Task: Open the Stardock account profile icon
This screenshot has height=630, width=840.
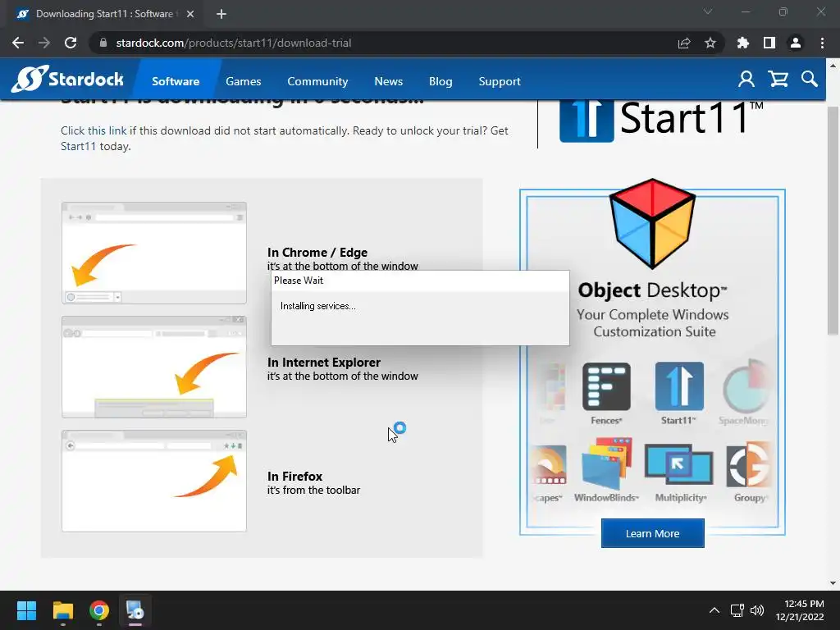Action: pyautogui.click(x=746, y=80)
